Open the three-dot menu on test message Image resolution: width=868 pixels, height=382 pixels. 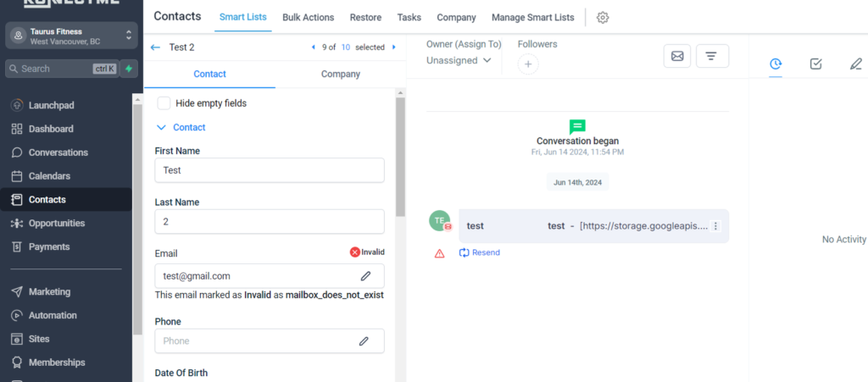click(715, 226)
